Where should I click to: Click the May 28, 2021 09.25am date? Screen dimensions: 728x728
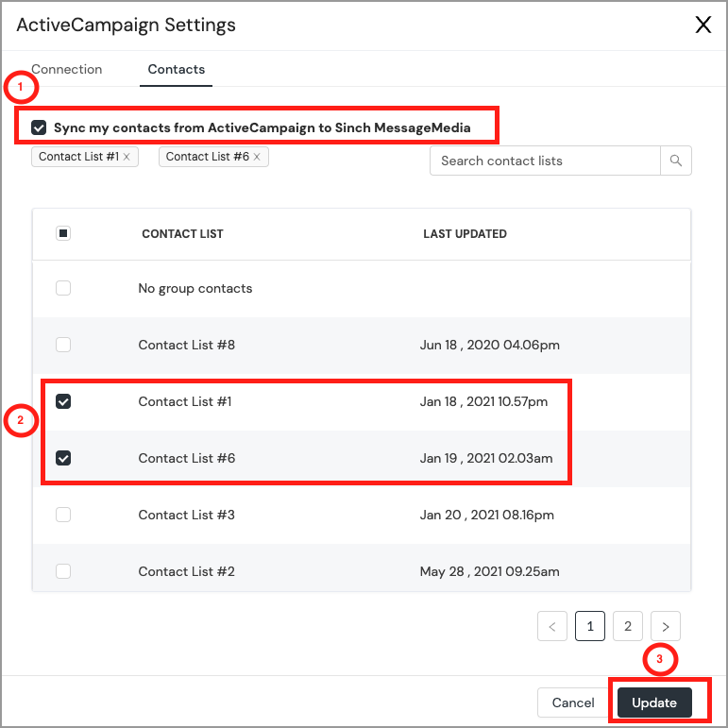490,571
